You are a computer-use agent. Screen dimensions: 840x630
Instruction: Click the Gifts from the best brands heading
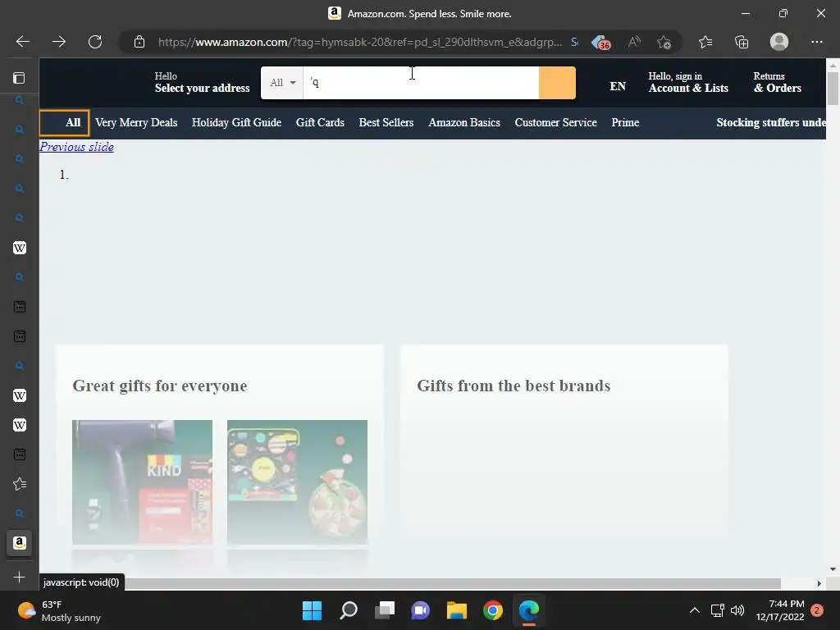(514, 386)
